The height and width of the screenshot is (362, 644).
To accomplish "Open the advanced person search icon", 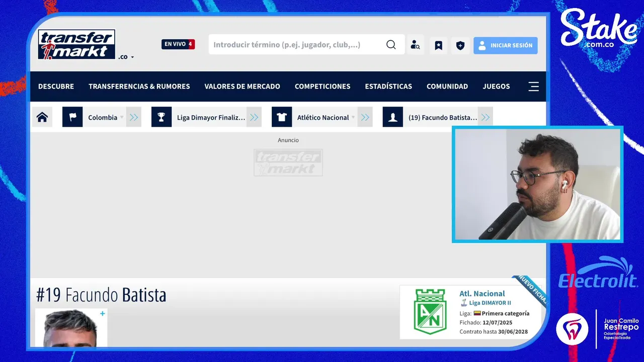I will pos(415,45).
